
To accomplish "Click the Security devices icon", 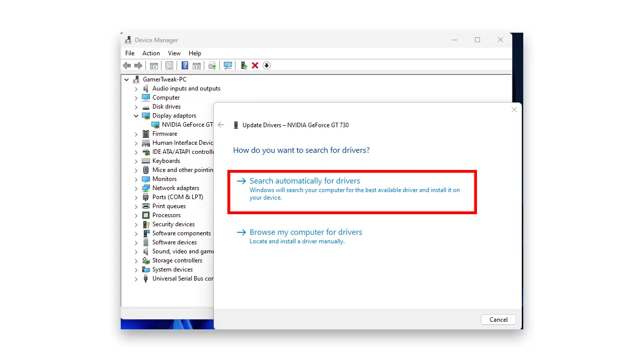I will (146, 224).
